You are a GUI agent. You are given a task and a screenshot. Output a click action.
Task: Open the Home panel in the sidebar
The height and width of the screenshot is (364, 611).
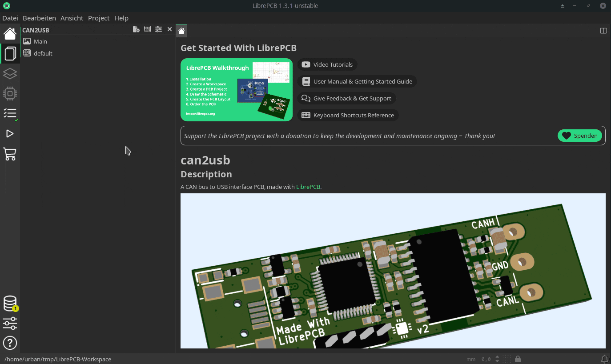click(x=10, y=33)
